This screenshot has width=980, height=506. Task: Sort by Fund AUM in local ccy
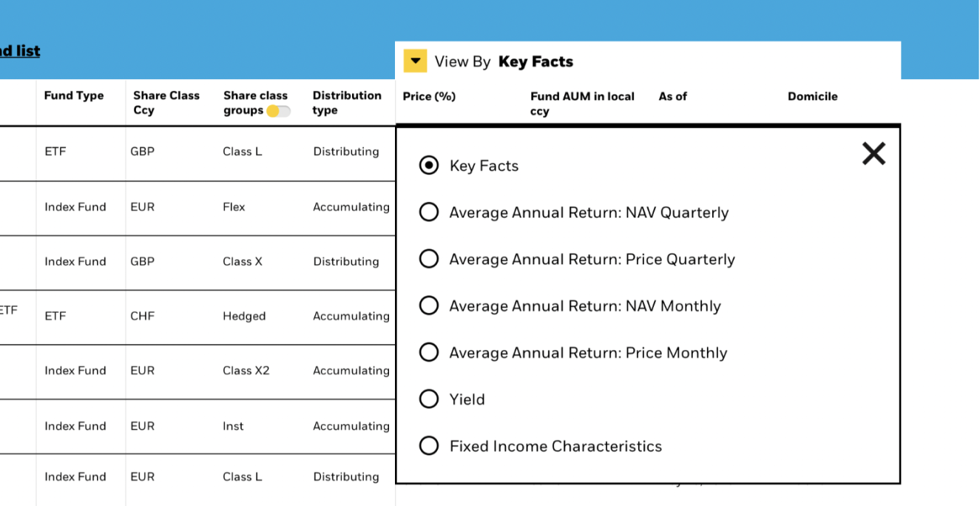[582, 104]
